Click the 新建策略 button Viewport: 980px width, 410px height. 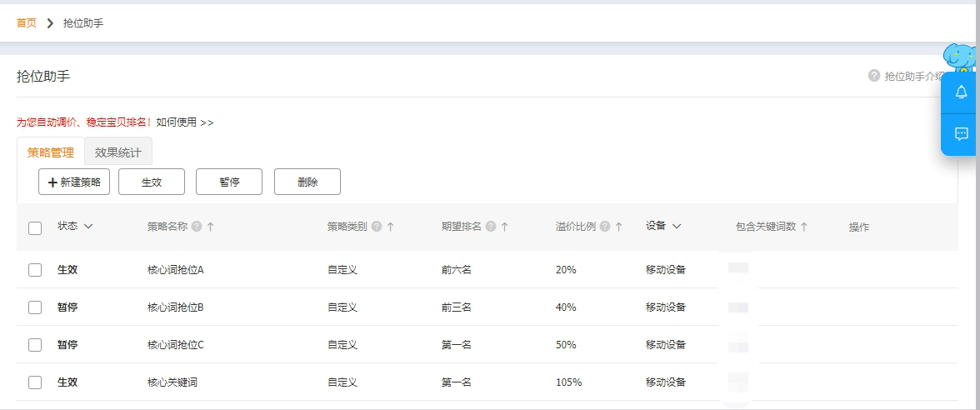point(74,182)
